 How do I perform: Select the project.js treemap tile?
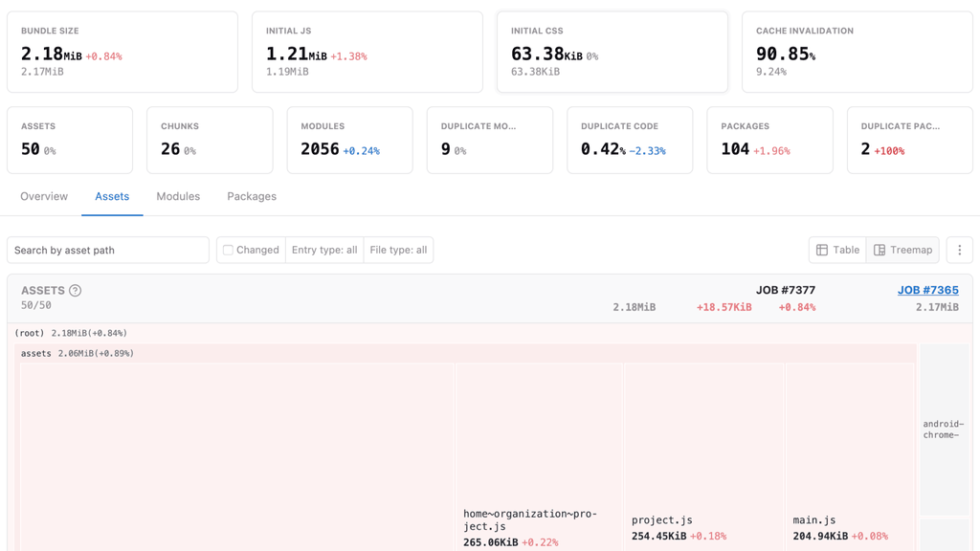coord(703,457)
